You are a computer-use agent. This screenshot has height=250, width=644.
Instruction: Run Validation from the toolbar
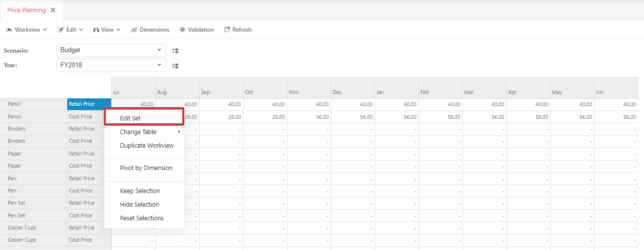tap(196, 30)
